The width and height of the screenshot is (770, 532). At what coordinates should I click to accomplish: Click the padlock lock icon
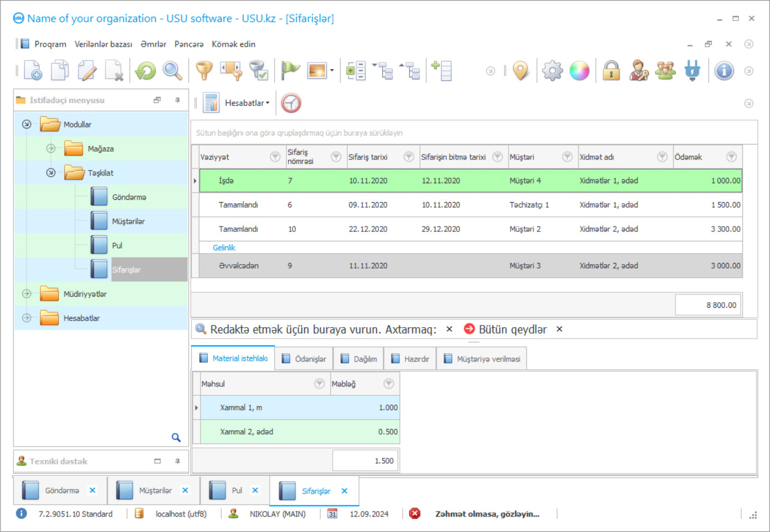click(x=612, y=71)
